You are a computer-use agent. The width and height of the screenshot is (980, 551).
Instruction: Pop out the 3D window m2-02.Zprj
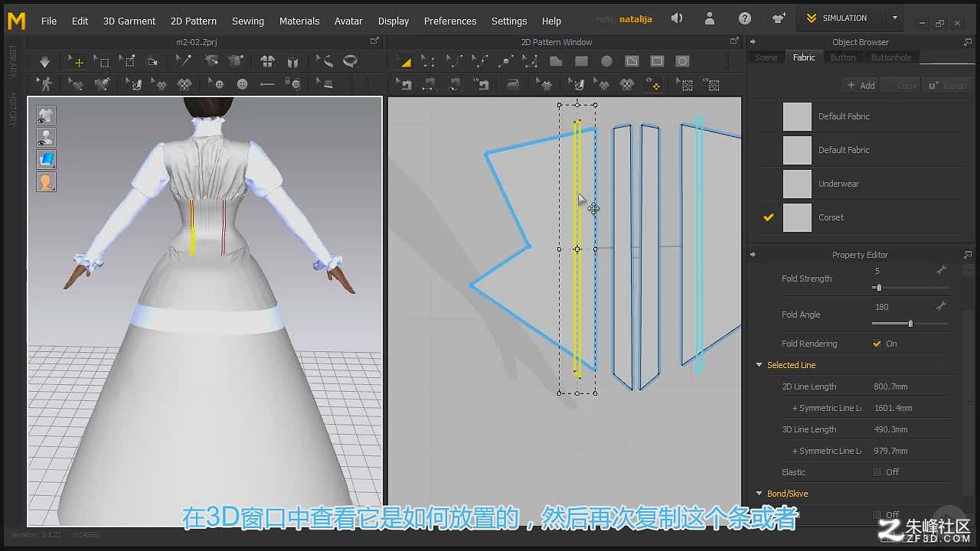coord(374,41)
